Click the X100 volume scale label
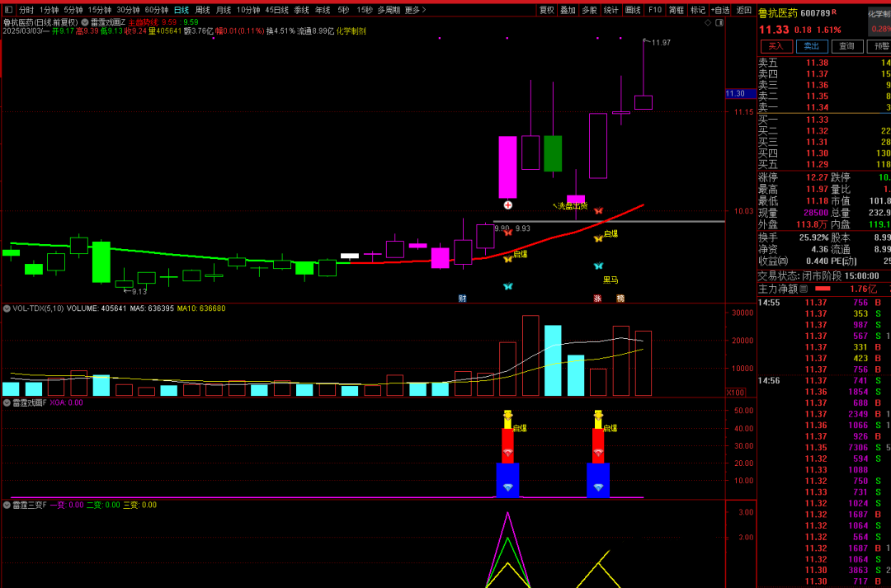The width and height of the screenshot is (891, 588). click(735, 392)
